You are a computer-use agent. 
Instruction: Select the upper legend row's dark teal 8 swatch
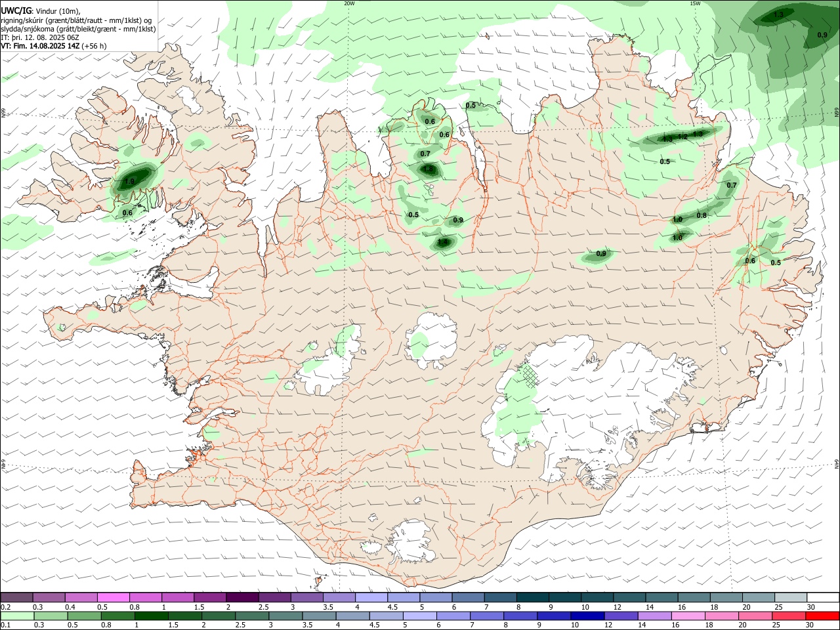click(x=532, y=597)
